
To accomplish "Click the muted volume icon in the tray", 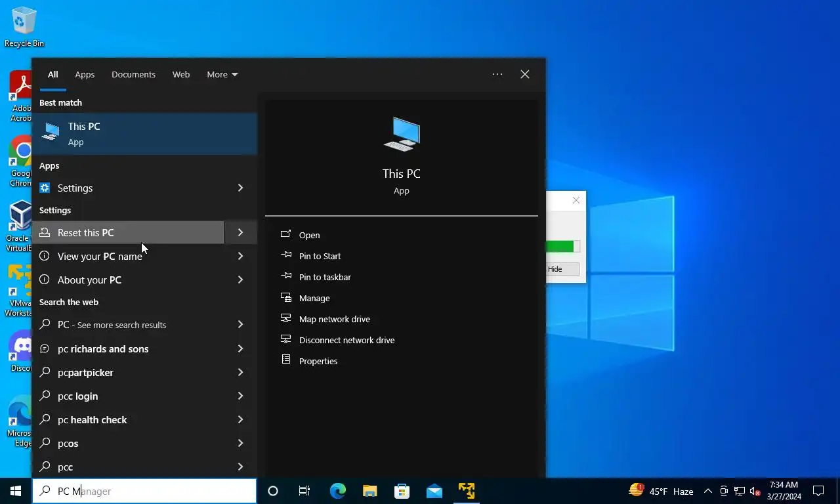I will coord(755,491).
